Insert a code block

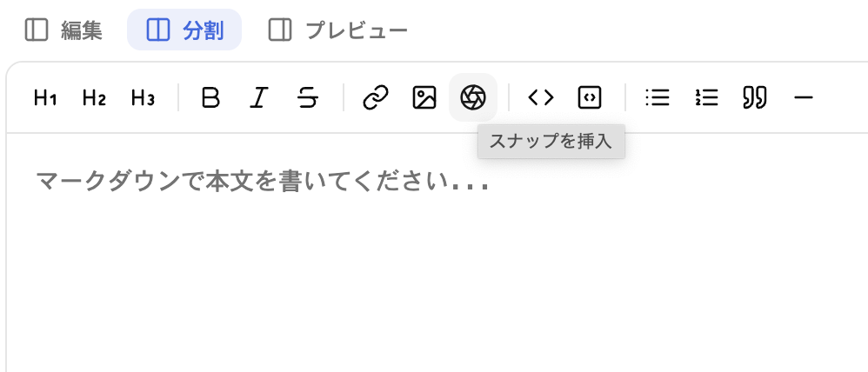click(590, 97)
